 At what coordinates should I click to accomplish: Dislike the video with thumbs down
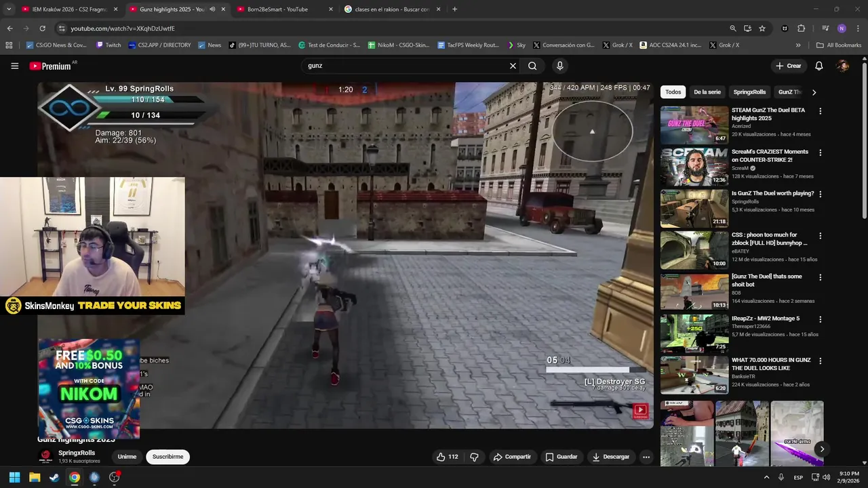click(x=474, y=457)
